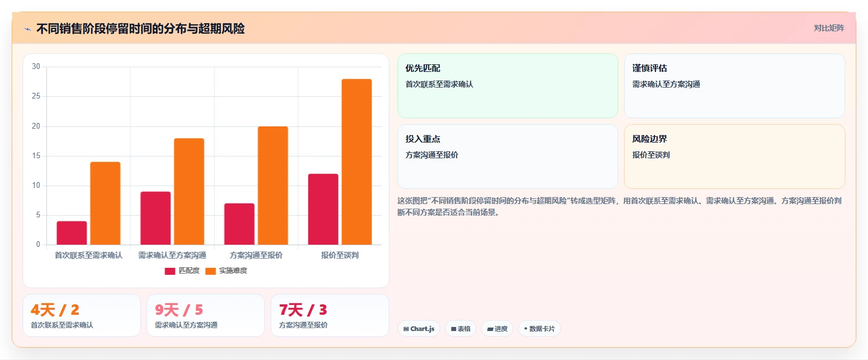The width and height of the screenshot is (868, 360).
Task: Click orange 实施难度 bar for 报价至谈判
Action: (357, 162)
